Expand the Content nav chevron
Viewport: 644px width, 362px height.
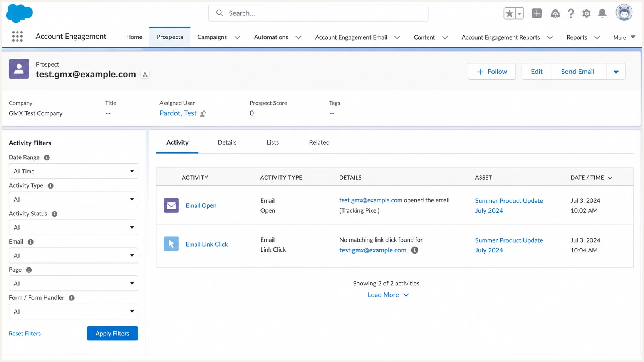click(445, 37)
